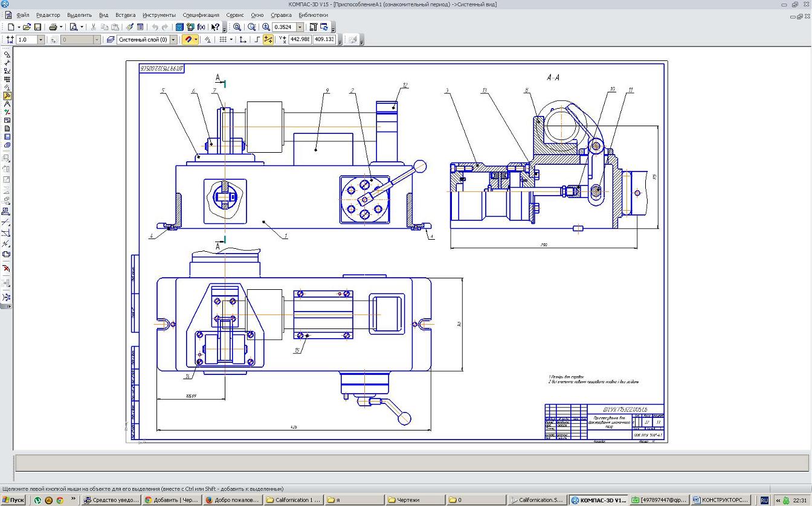Open the Спецификация menu
Screen dimensions: 812x506
coord(201,15)
